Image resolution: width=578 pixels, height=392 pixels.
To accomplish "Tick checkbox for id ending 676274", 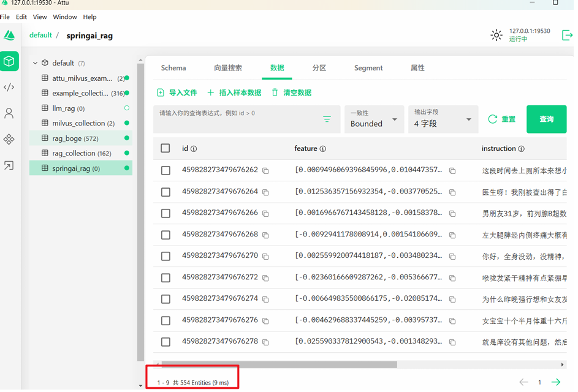I will tap(165, 300).
